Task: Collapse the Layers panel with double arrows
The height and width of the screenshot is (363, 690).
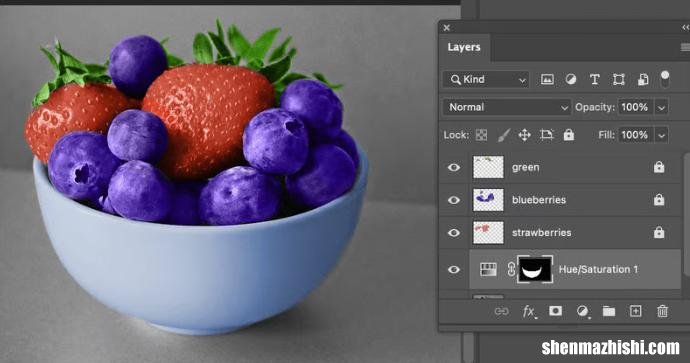Action: 686,28
